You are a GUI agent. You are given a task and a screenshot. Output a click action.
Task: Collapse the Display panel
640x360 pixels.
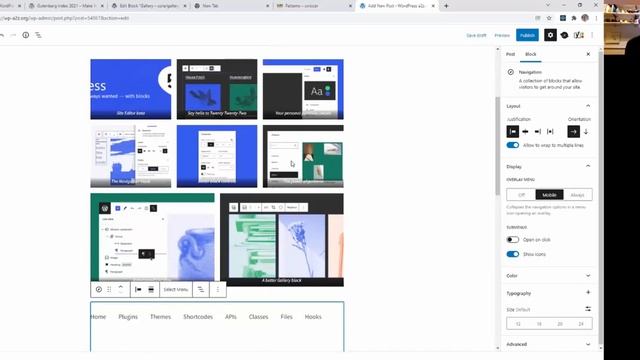588,166
